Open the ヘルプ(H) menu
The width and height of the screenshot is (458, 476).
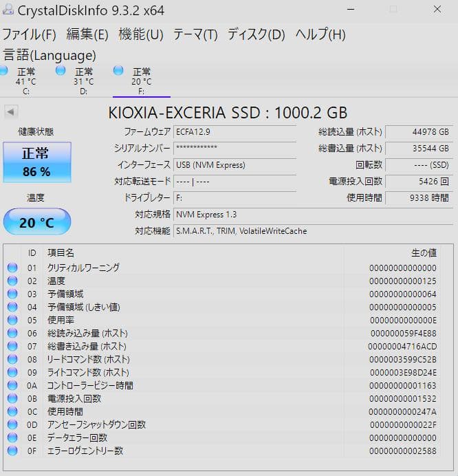(x=320, y=34)
